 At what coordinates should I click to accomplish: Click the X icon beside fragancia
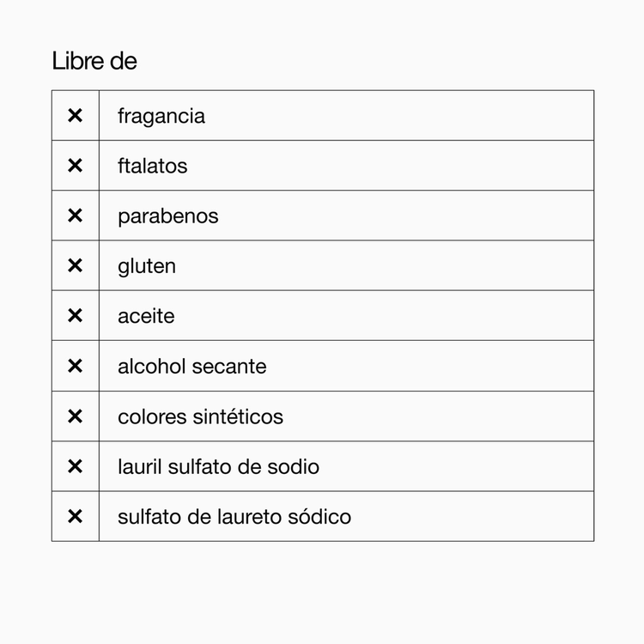76,115
